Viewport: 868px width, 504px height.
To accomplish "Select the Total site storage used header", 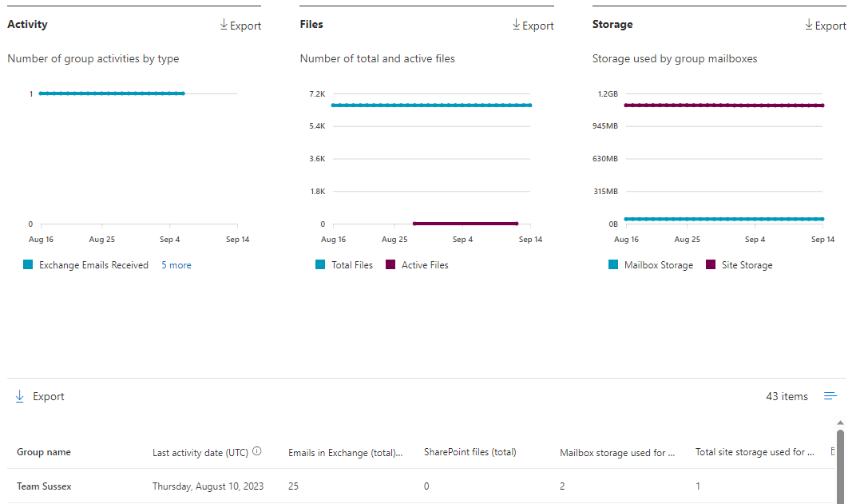I will tap(754, 451).
